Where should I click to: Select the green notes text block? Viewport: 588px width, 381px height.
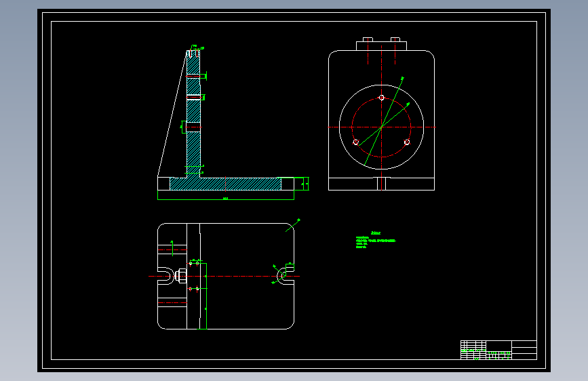point(376,240)
